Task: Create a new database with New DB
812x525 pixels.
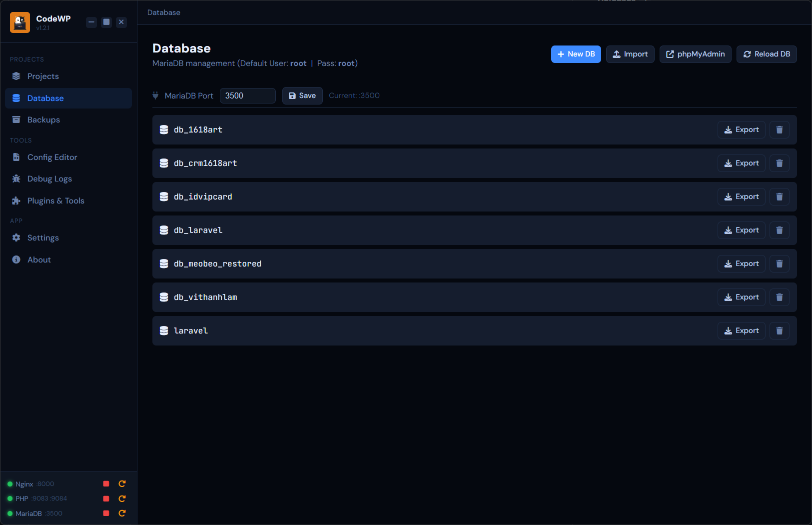Action: [576, 54]
